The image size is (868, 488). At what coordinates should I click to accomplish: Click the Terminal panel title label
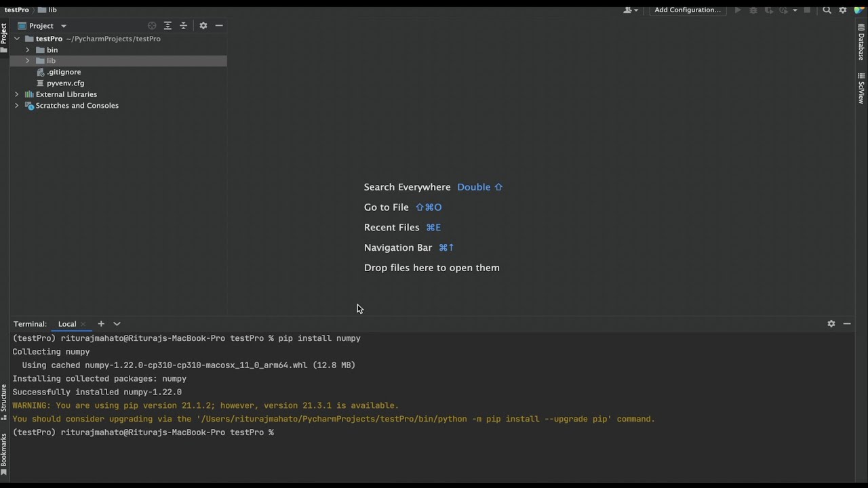coord(30,324)
